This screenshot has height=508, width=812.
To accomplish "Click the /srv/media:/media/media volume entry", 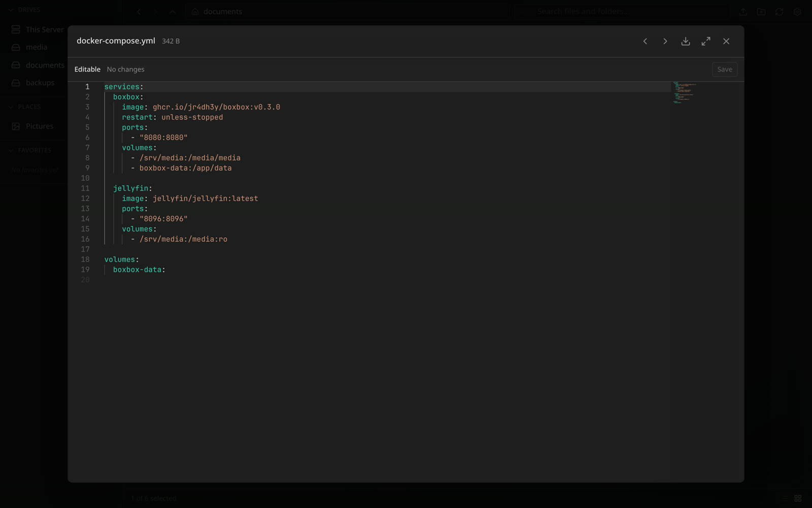I will (x=190, y=158).
